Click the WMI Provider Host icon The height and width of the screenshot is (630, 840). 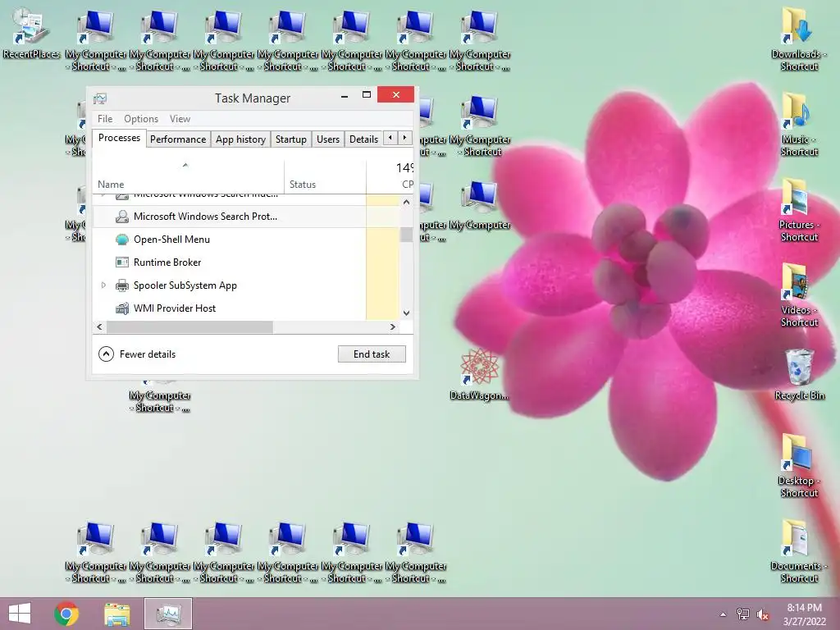coord(122,308)
